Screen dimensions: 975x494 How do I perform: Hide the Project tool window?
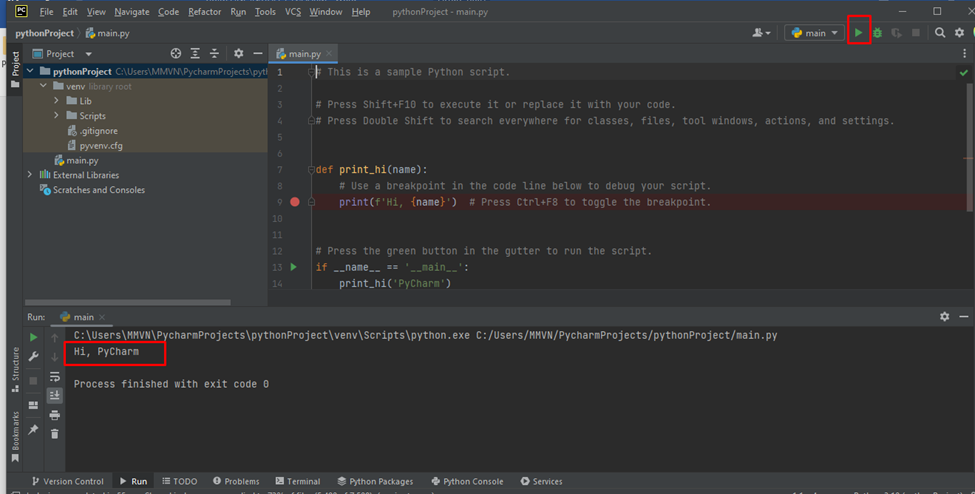point(257,54)
